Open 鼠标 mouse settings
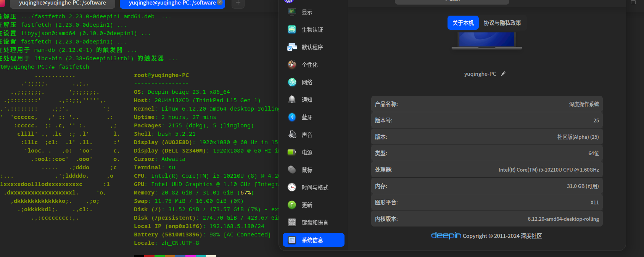 click(314, 170)
